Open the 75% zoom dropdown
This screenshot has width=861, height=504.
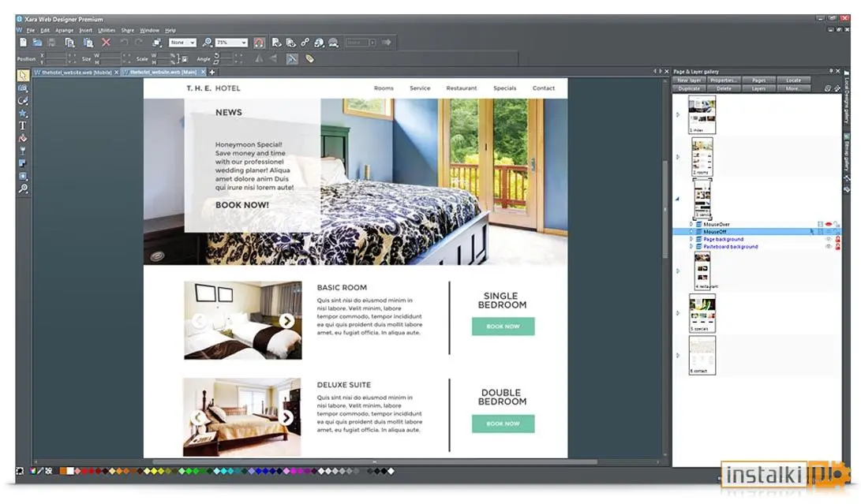coord(231,43)
